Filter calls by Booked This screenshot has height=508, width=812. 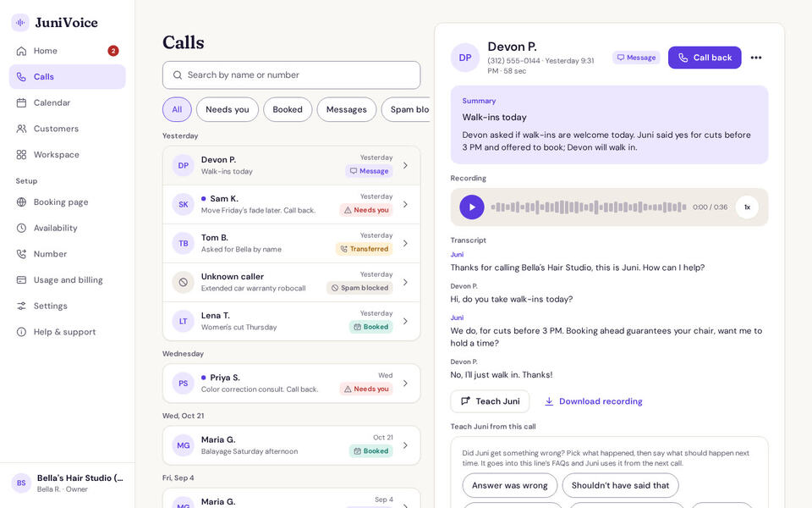288,109
